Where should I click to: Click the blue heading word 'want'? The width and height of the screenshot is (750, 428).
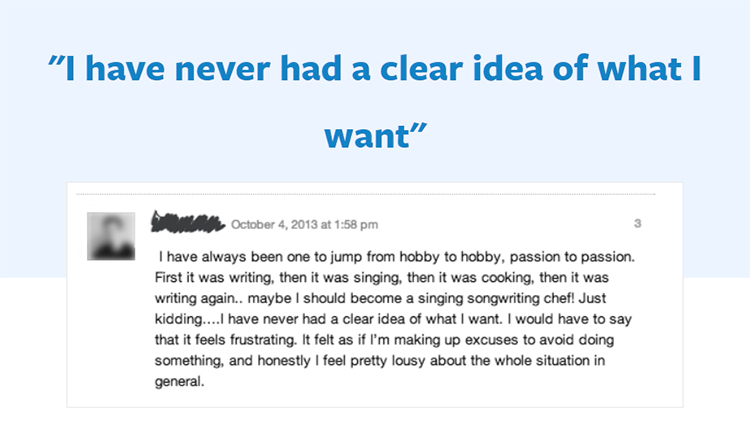366,136
